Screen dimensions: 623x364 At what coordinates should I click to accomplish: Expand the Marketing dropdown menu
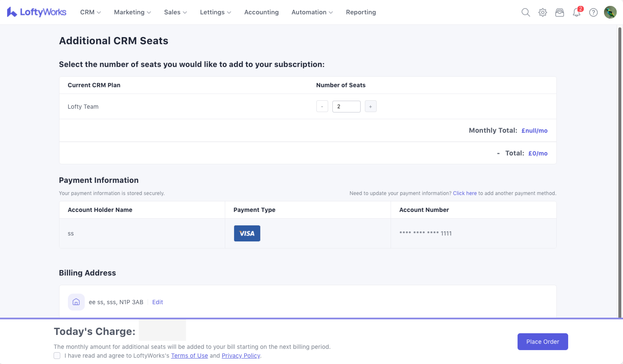(x=132, y=12)
